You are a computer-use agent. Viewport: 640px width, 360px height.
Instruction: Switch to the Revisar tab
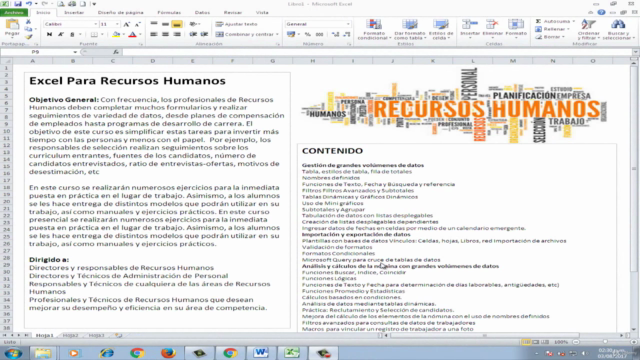(233, 13)
